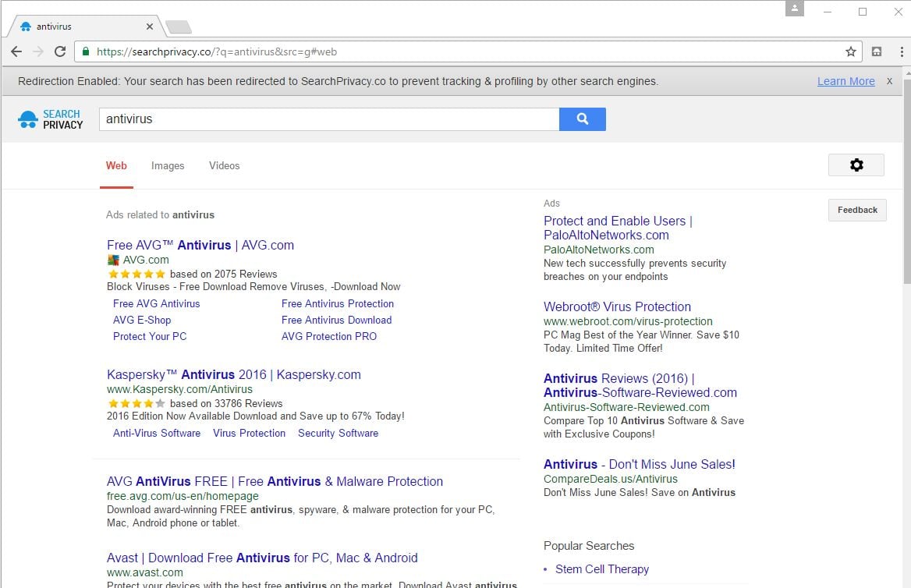Open Antivirus Reviews (2016) ad title

[640, 385]
